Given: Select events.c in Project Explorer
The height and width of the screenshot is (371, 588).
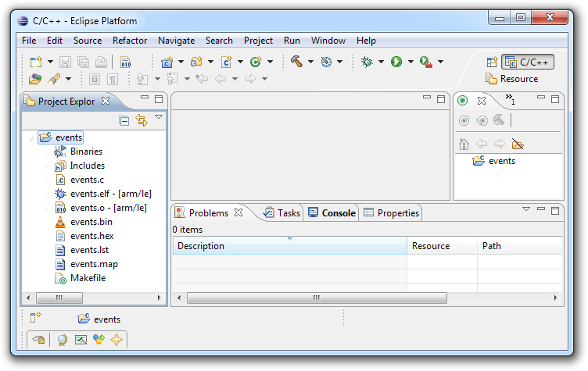Looking at the screenshot, I should 87,180.
